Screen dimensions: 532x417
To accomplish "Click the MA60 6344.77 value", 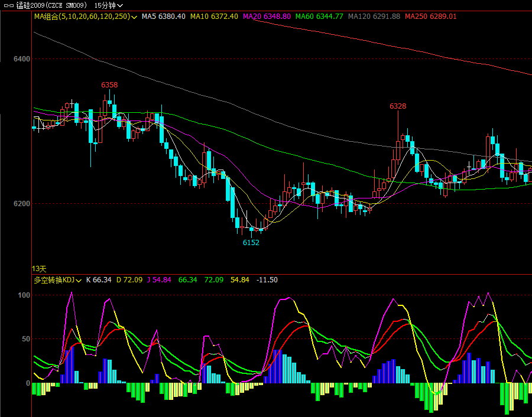I will [x=319, y=17].
